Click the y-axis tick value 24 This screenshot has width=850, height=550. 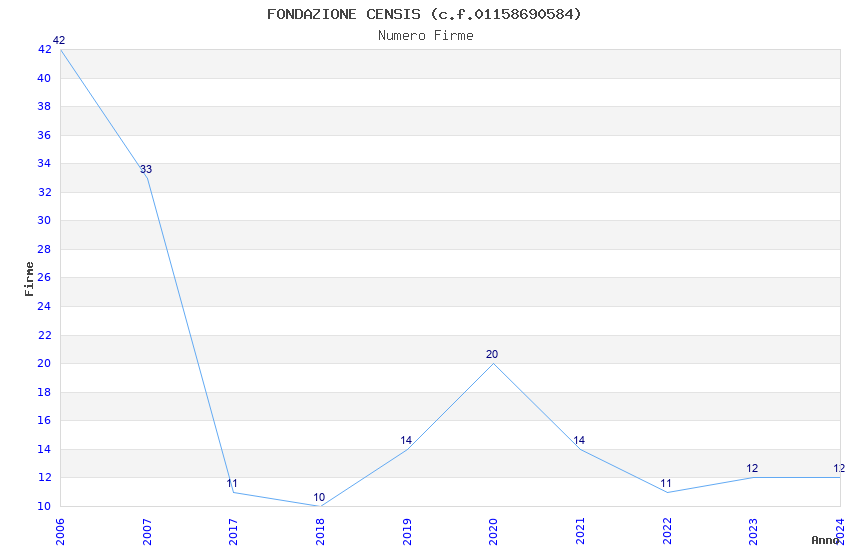tap(44, 306)
